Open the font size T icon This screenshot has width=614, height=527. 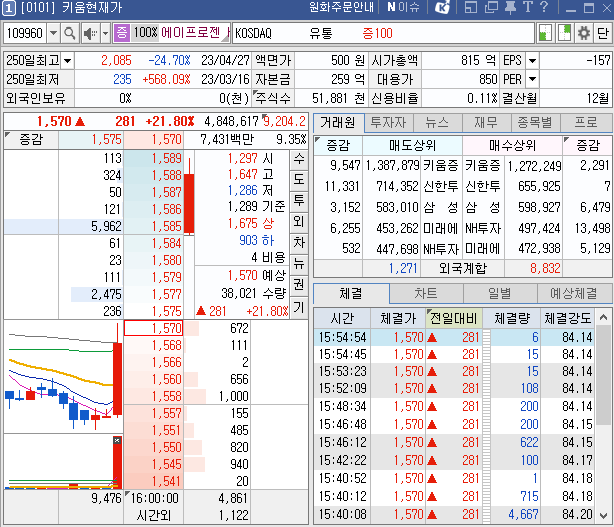click(x=527, y=7)
